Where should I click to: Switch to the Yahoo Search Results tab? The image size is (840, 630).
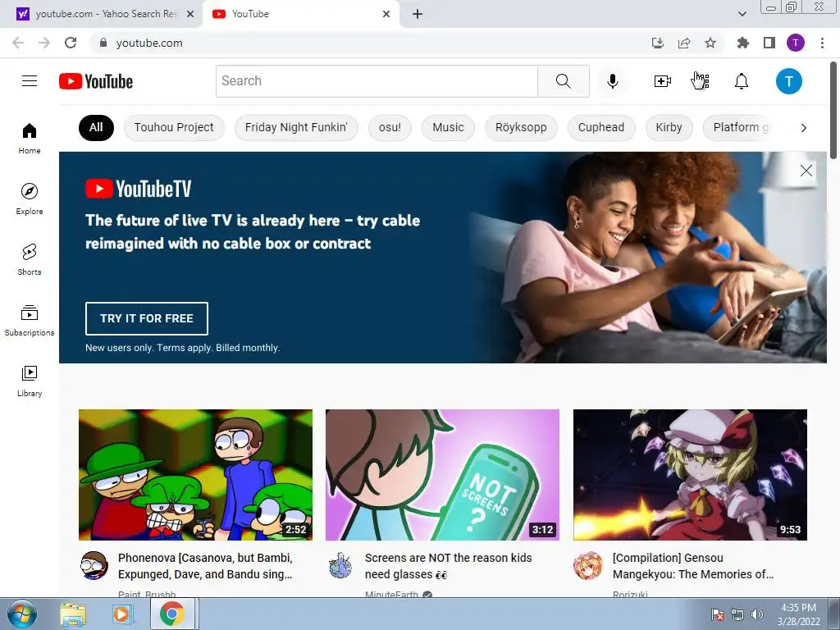(102, 14)
